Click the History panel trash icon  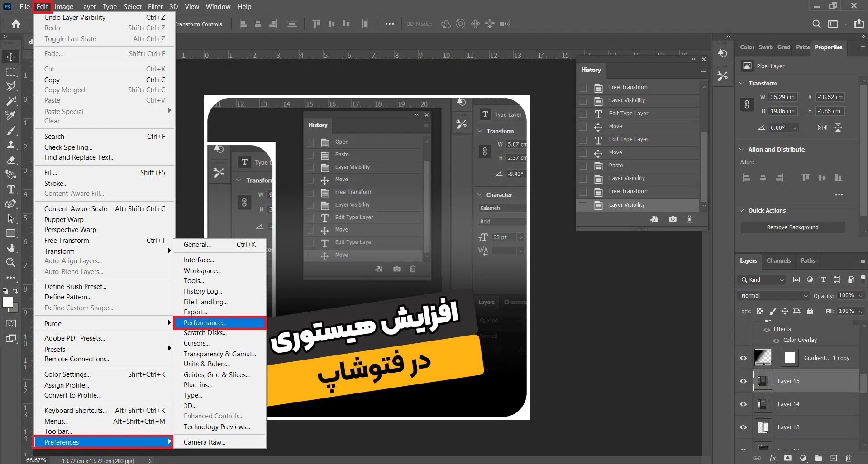pos(689,219)
